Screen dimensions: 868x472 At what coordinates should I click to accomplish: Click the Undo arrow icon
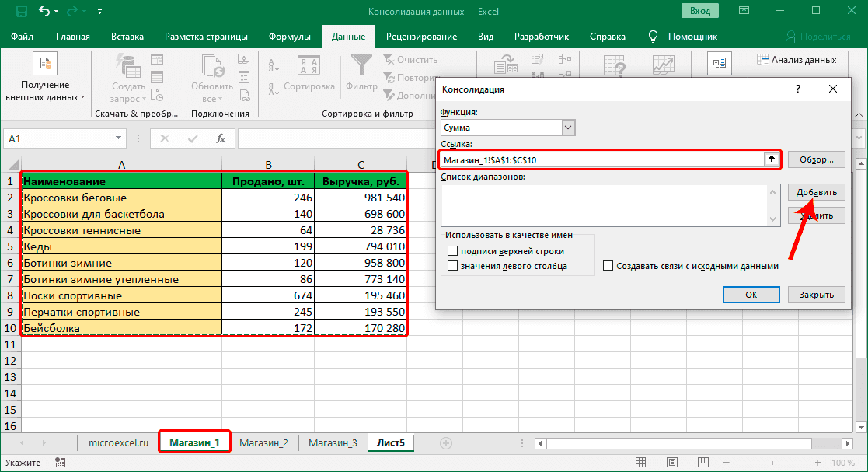point(46,12)
